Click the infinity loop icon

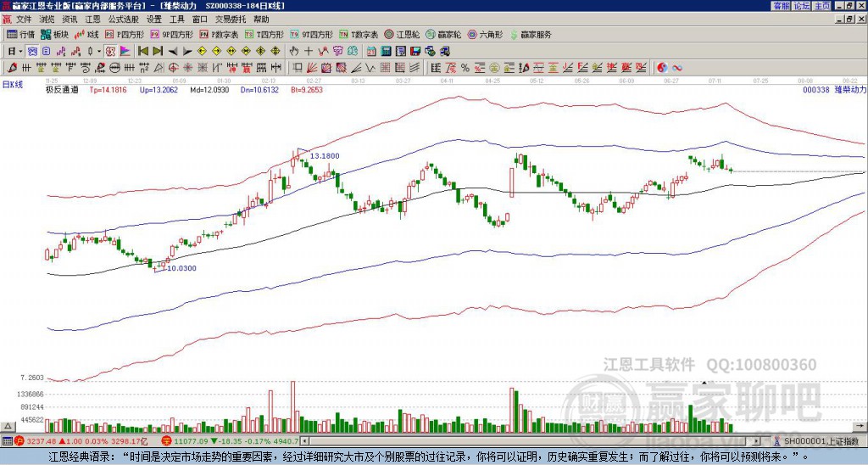(677, 68)
